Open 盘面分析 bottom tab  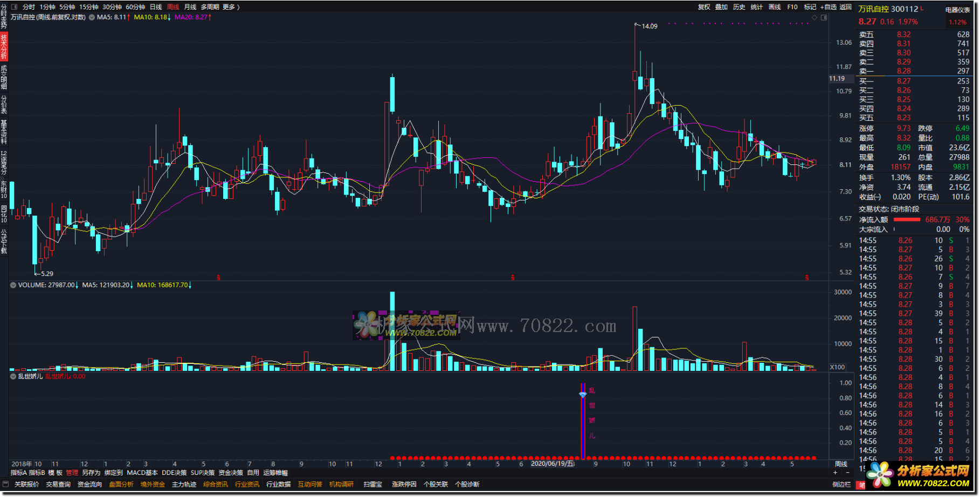point(121,485)
